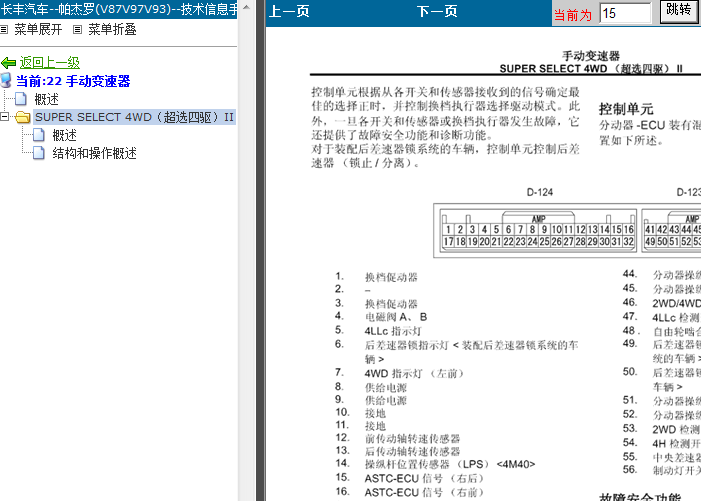Click item 12 text 前传动轴转速传感器

click(x=412, y=438)
